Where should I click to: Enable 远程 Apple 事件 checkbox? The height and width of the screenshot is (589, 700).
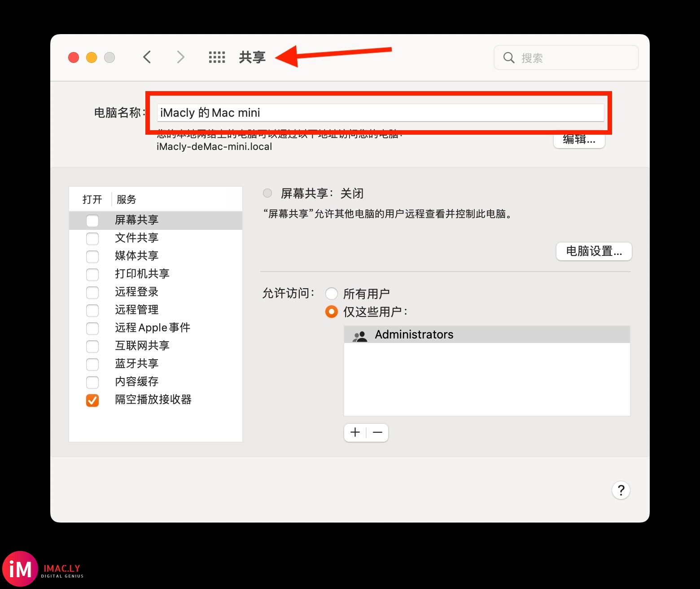(x=92, y=328)
